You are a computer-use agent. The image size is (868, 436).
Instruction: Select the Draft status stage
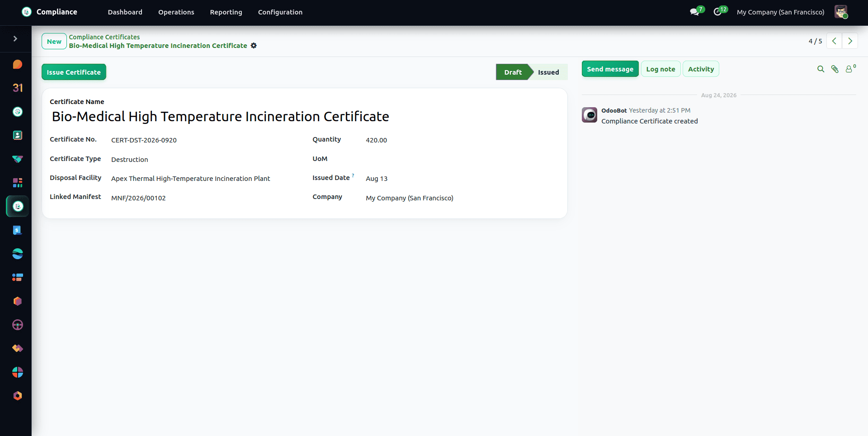(x=513, y=72)
